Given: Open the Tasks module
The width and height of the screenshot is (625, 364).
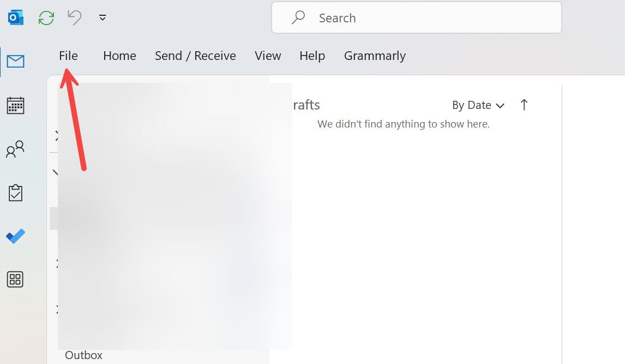Looking at the screenshot, I should [x=15, y=192].
